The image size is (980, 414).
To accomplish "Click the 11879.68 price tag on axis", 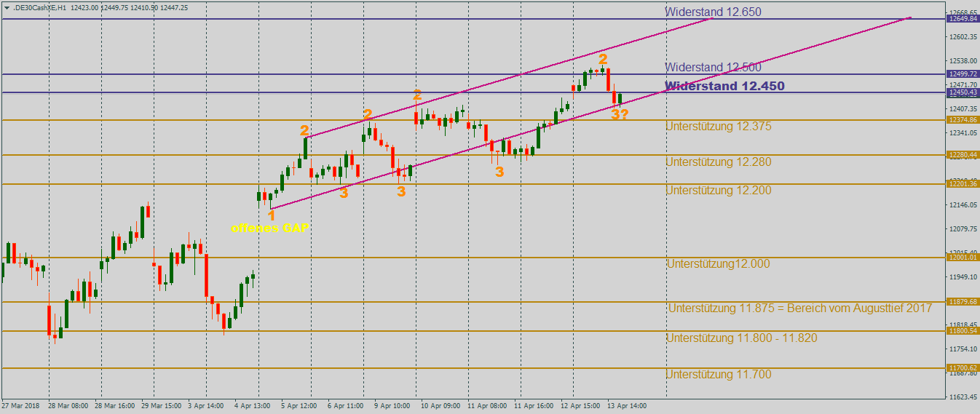I will pyautogui.click(x=963, y=302).
